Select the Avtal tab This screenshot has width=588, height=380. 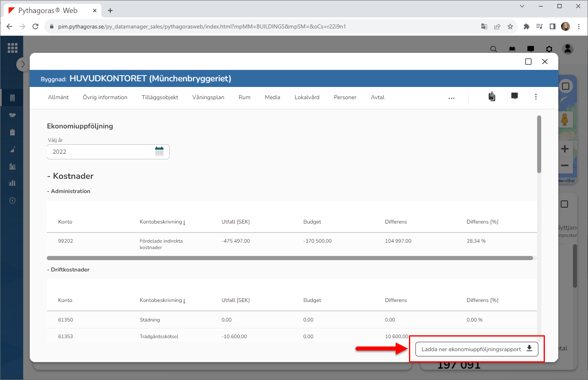377,98
